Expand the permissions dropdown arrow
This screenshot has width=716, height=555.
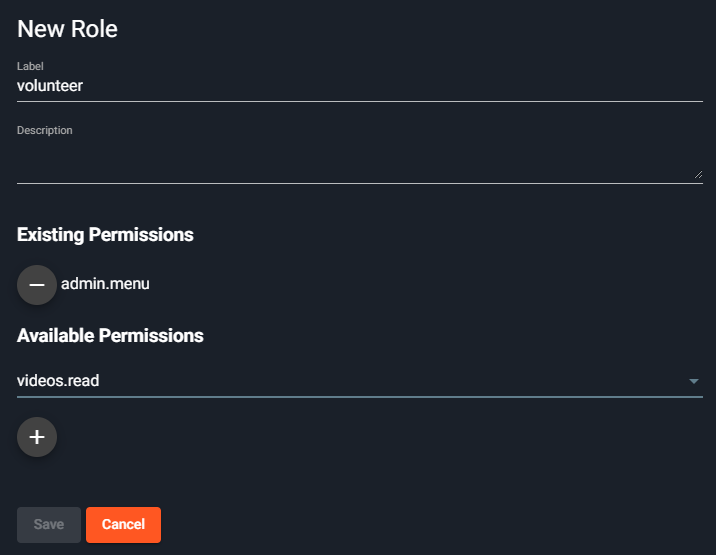click(x=694, y=381)
